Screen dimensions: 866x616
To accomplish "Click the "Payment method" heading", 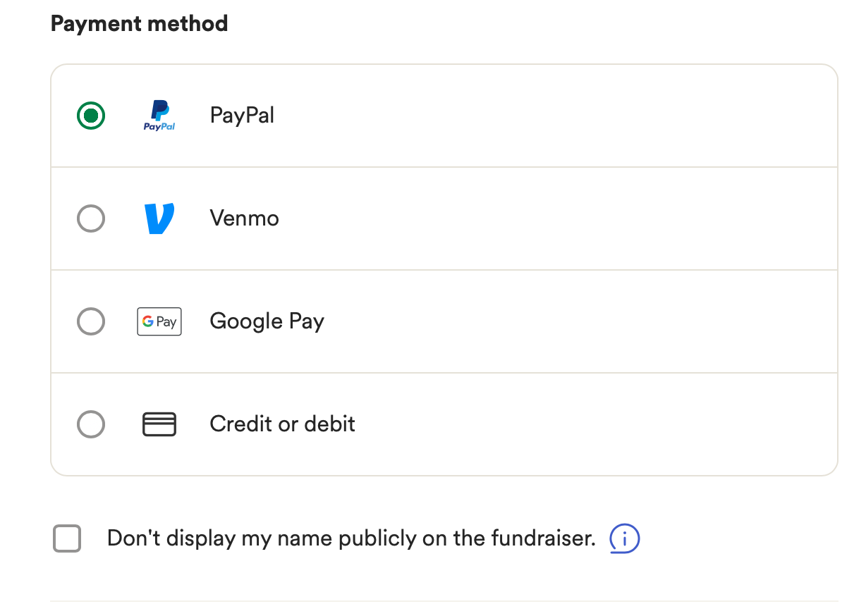I will click(x=139, y=24).
